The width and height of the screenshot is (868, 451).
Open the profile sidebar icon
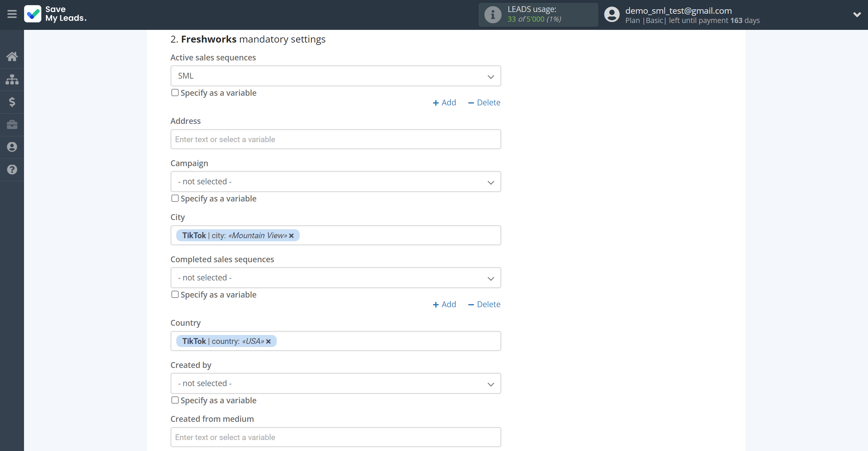click(12, 147)
